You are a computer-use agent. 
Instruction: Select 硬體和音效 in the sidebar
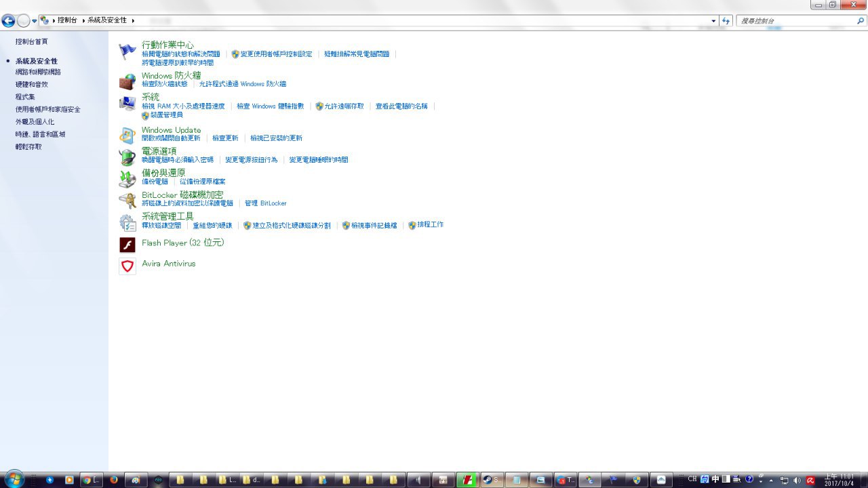(x=32, y=85)
